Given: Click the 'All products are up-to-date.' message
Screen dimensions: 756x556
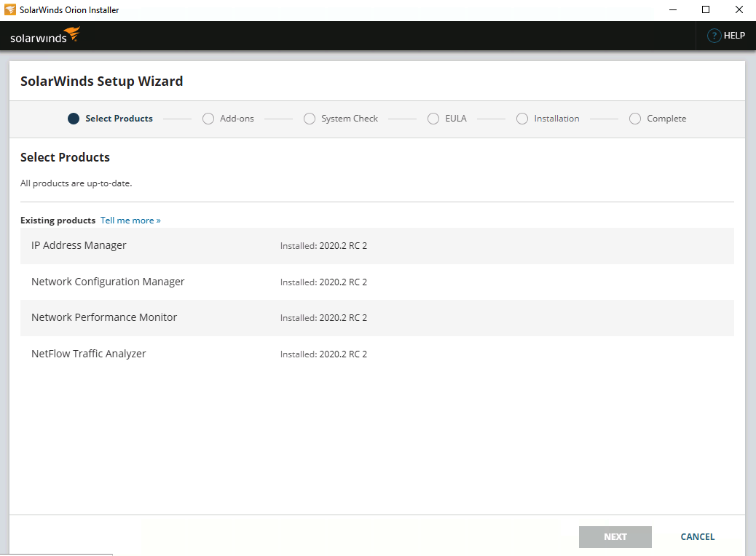Looking at the screenshot, I should 76,183.
